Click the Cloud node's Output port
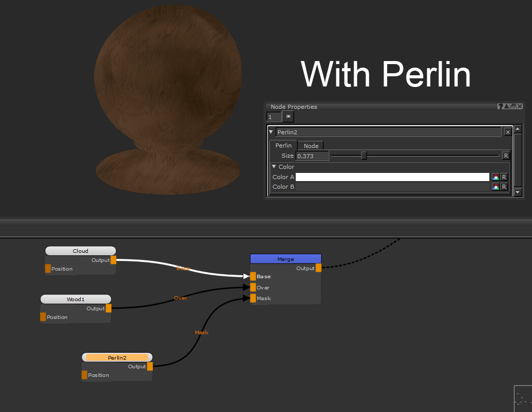The width and height of the screenshot is (532, 412). point(113,260)
